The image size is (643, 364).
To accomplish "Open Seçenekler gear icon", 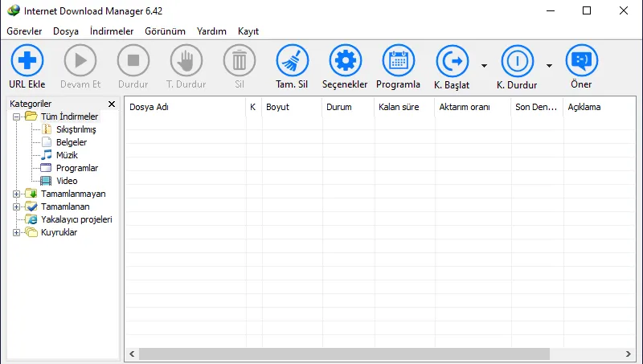I will point(346,61).
